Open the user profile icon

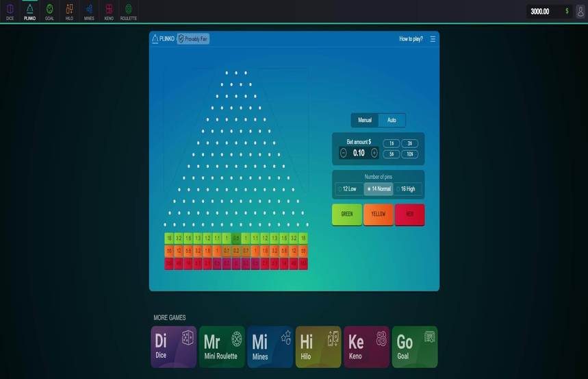tap(580, 12)
